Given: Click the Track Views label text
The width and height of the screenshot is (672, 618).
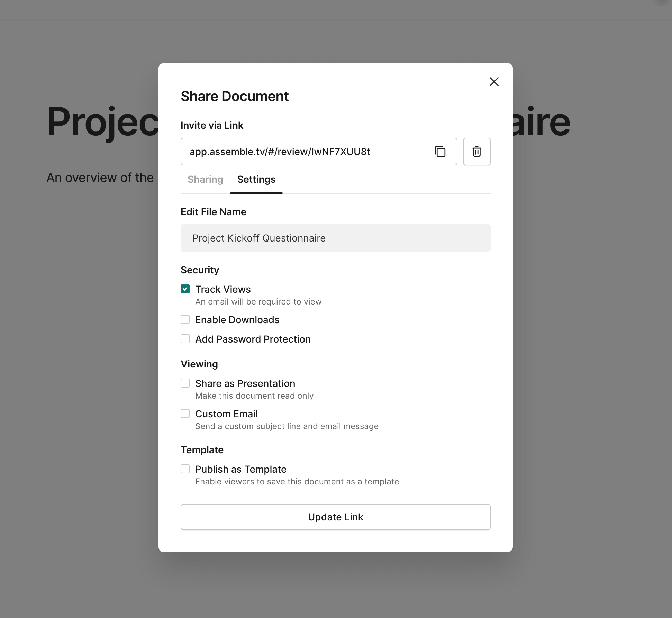Looking at the screenshot, I should click(223, 289).
